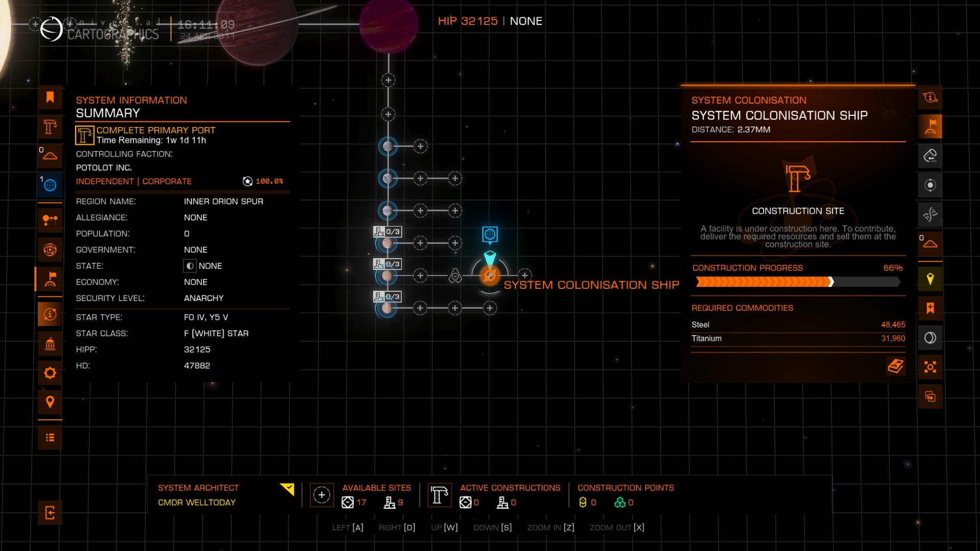
Task: Click the controlling faction POTOLOT INC.
Action: coord(104,167)
